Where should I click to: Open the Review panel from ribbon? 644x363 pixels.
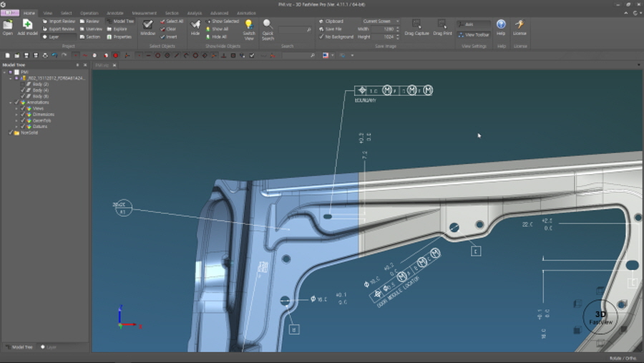coord(89,21)
